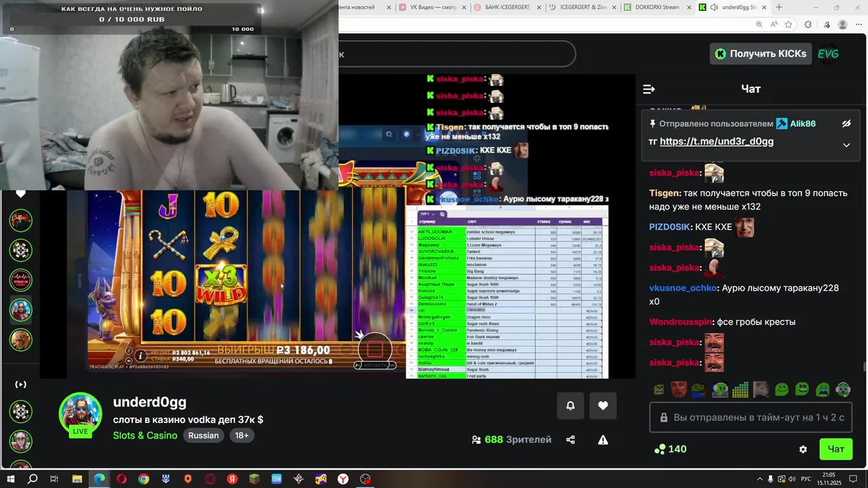This screenshot has width=868, height=488.
Task: Open Google Chrome from taskbar
Action: [144, 479]
